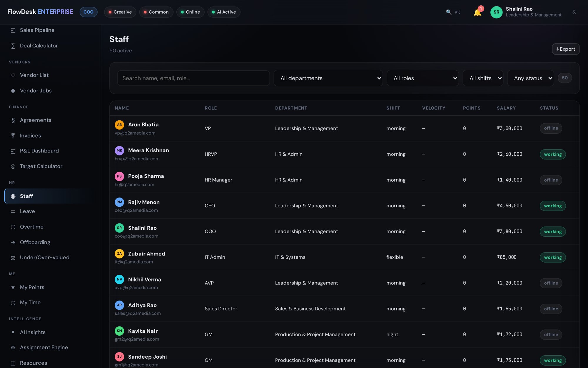Viewport: 588px width, 368px height.
Task: Click the Deal Calculator sigma icon
Action: (13, 46)
